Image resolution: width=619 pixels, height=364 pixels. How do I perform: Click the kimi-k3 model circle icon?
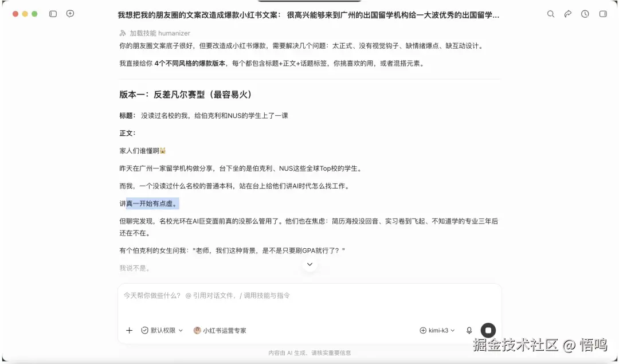coord(423,330)
